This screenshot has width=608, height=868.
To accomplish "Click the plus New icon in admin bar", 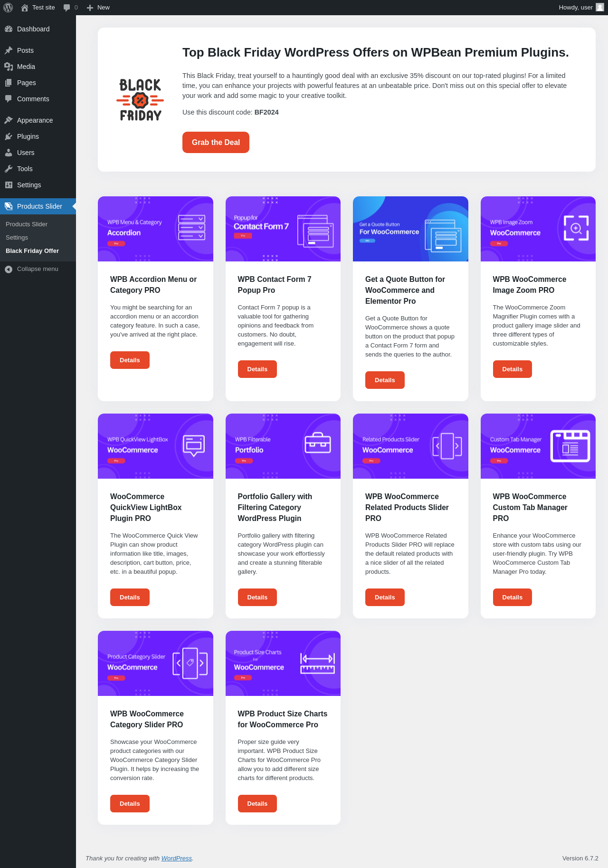I will [90, 8].
